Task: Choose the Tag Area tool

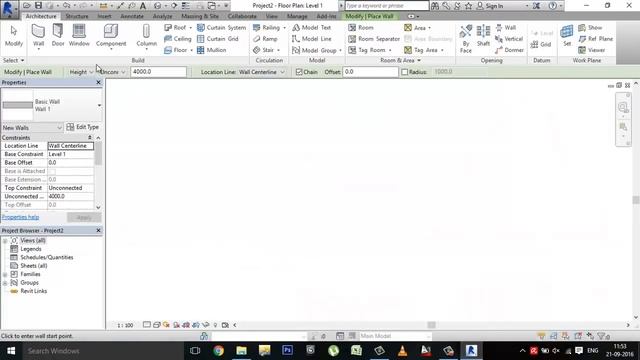Action: (424, 50)
